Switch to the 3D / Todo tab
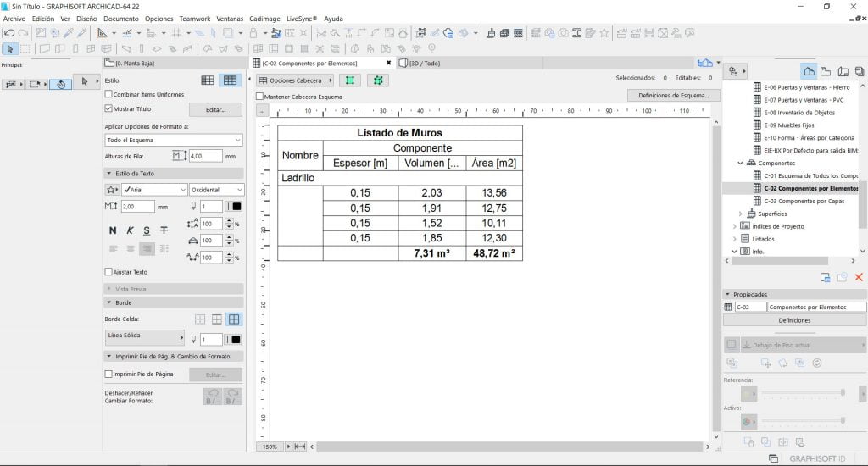Image resolution: width=868 pixels, height=466 pixels. point(424,63)
